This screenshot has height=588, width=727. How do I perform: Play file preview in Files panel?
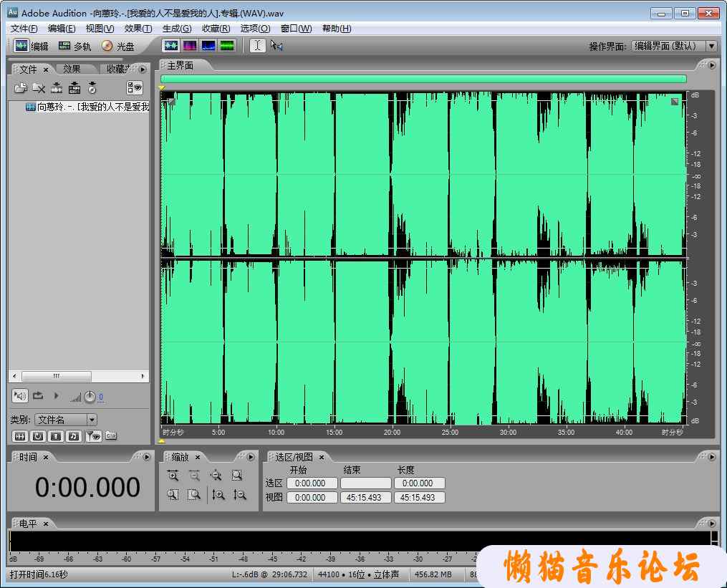point(56,396)
